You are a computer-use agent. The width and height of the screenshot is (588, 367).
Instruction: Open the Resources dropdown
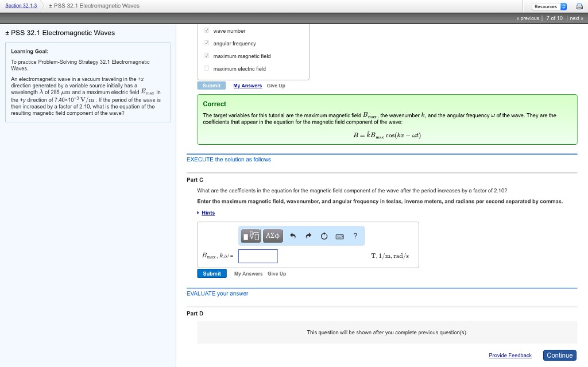pyautogui.click(x=549, y=6)
